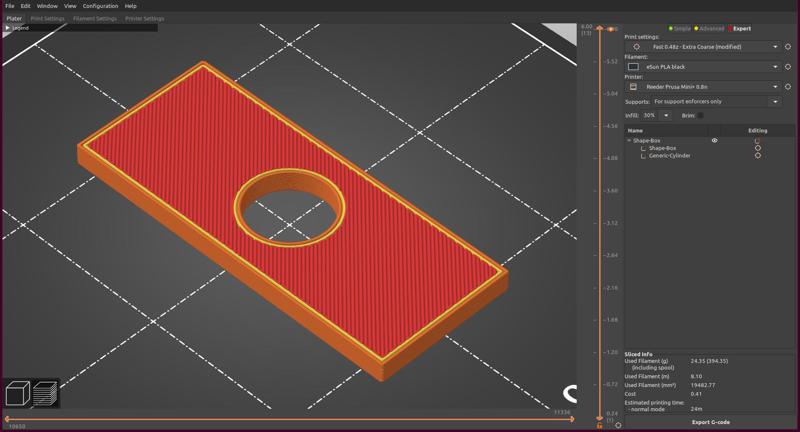The image size is (800, 432).
Task: Open filament preset edit gear icon
Action: (788, 67)
